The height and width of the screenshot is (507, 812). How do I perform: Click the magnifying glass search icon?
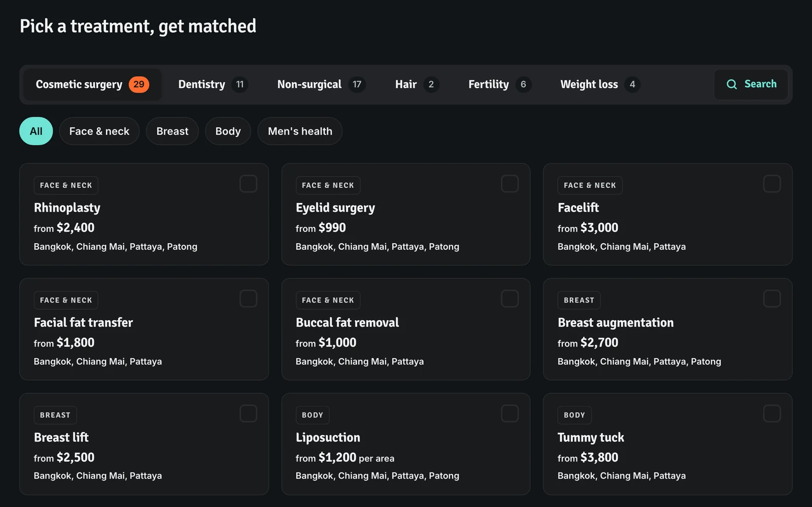731,84
